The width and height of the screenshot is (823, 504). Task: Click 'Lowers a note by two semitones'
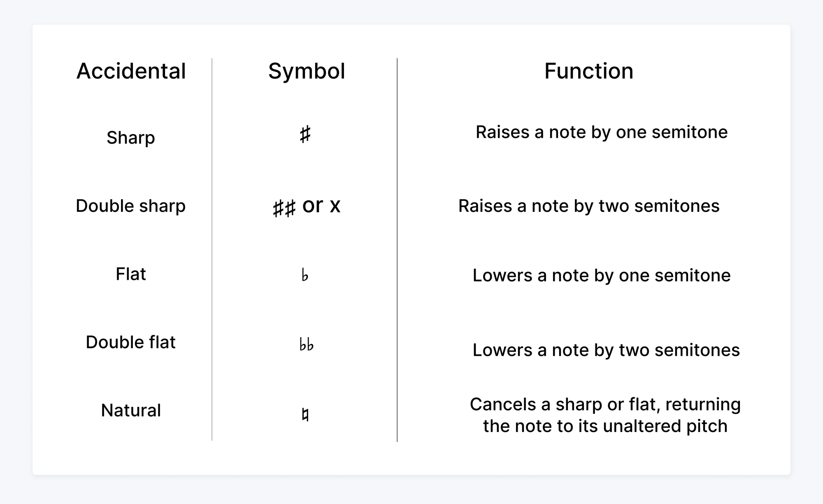(606, 351)
